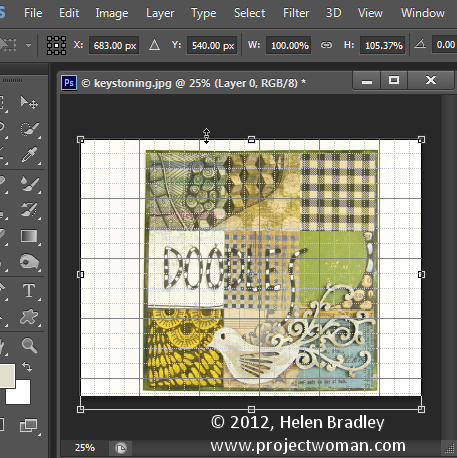Select the Eyedropper tool
The width and height of the screenshot is (457, 458).
click(29, 155)
